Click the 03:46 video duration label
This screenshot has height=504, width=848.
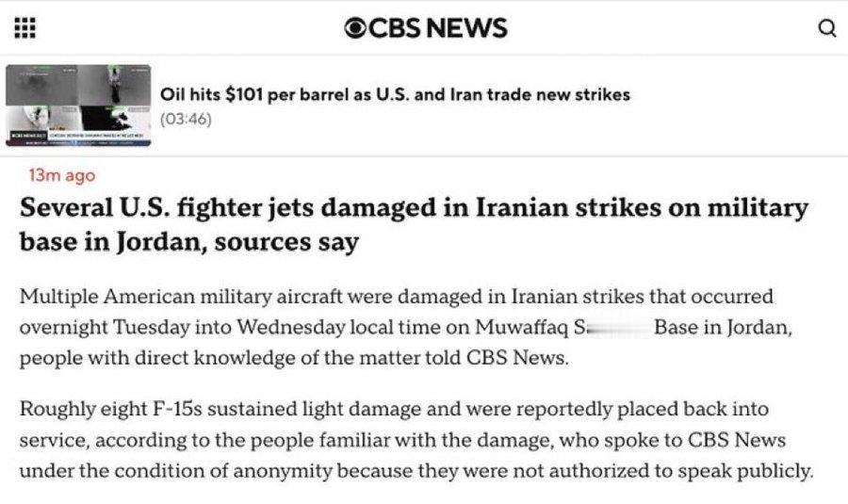(x=186, y=119)
